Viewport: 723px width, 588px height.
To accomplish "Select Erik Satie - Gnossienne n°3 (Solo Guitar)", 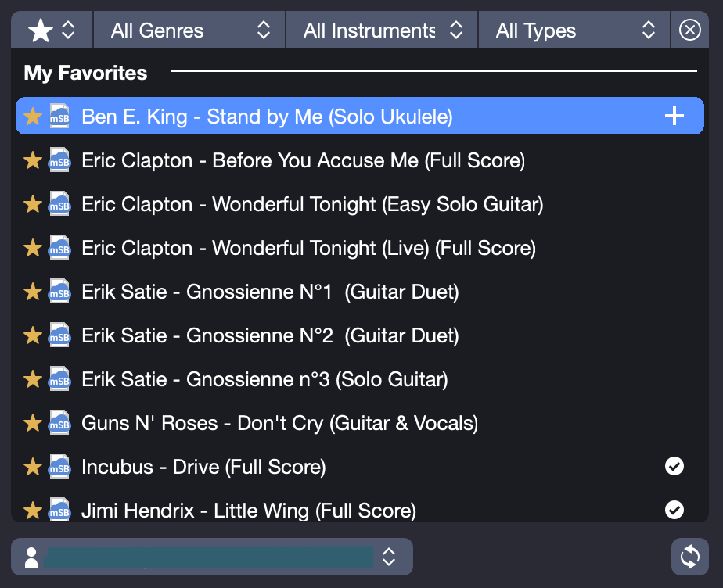I will point(360,379).
